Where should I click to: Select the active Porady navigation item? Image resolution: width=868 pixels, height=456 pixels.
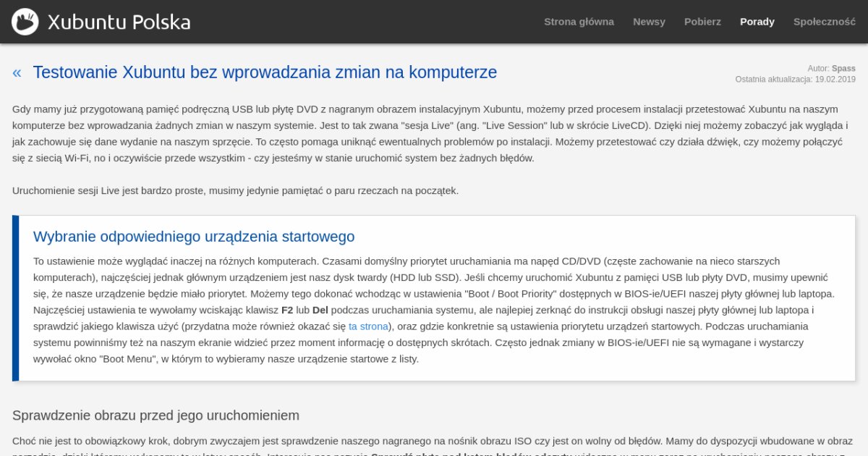click(x=757, y=22)
